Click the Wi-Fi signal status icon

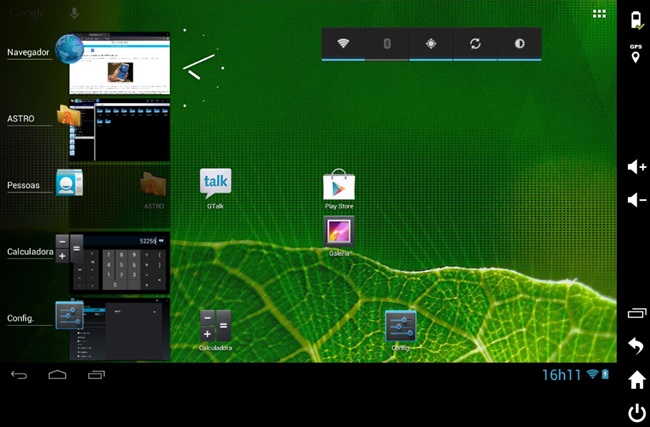tap(593, 374)
